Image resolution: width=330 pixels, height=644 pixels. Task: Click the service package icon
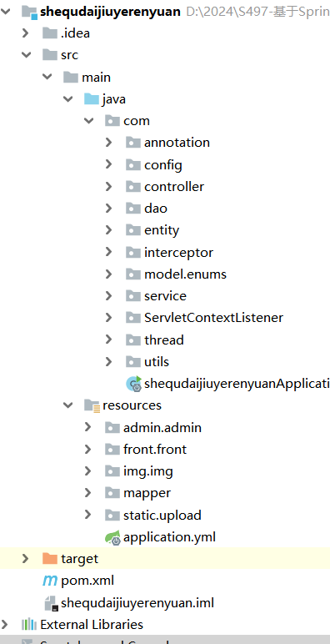133,295
